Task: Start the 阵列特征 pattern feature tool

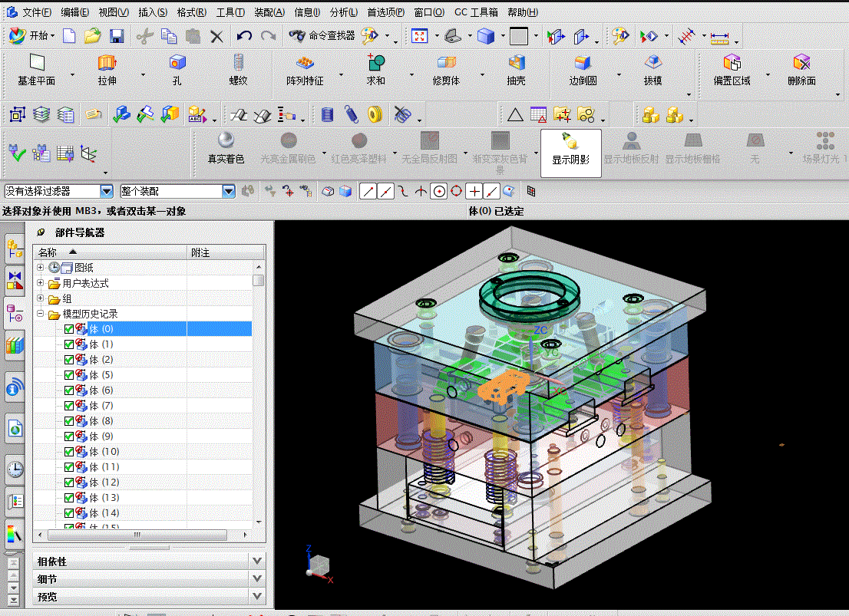Action: pos(305,71)
